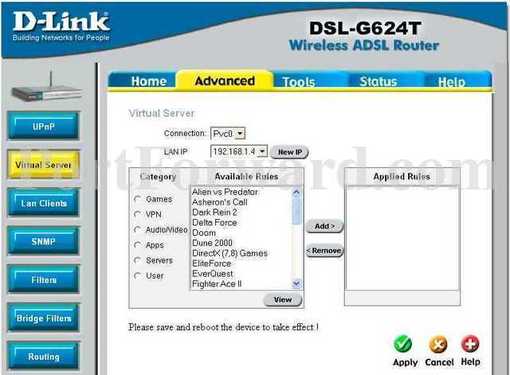This screenshot has width=510, height=375.
Task: Open the Filters sidebar page
Action: tap(44, 280)
